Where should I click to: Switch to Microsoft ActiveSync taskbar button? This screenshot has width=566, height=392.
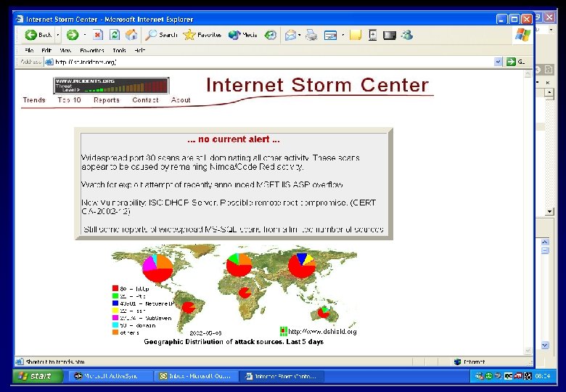click(110, 376)
